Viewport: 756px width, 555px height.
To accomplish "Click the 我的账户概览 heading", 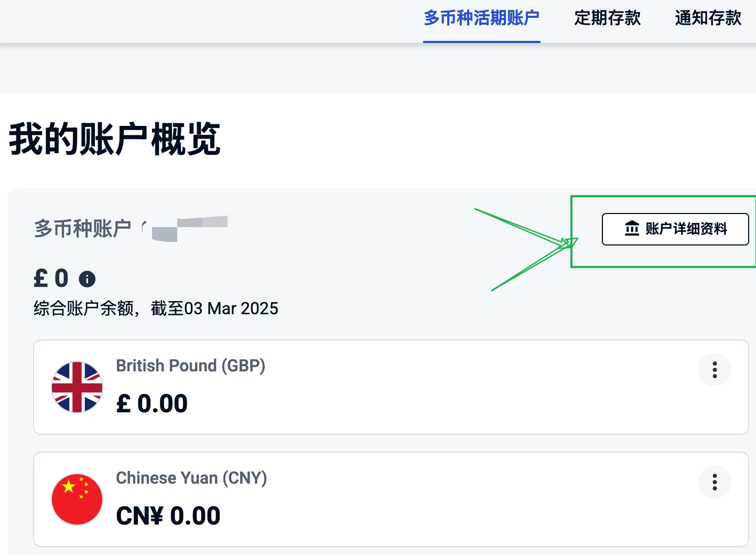I will click(x=115, y=139).
